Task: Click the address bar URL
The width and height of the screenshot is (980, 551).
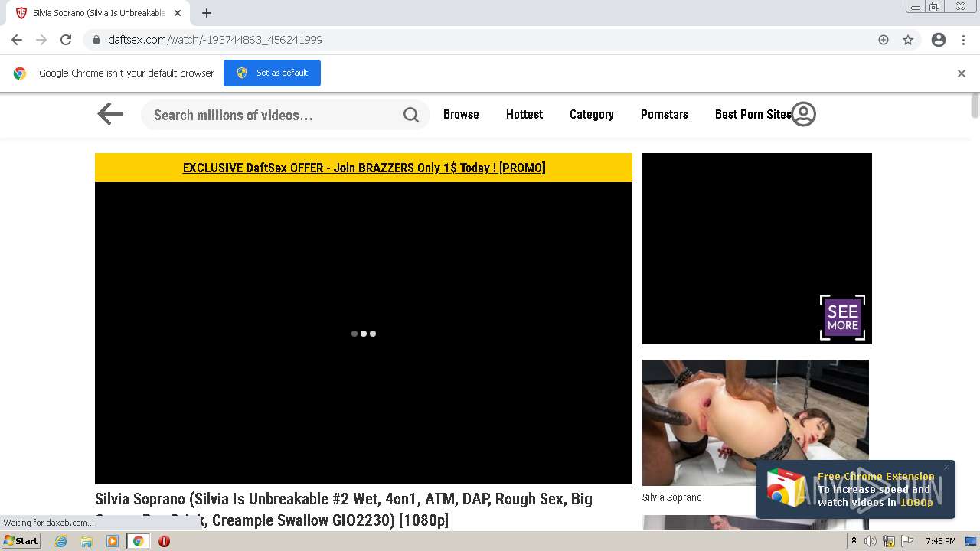Action: (x=215, y=40)
